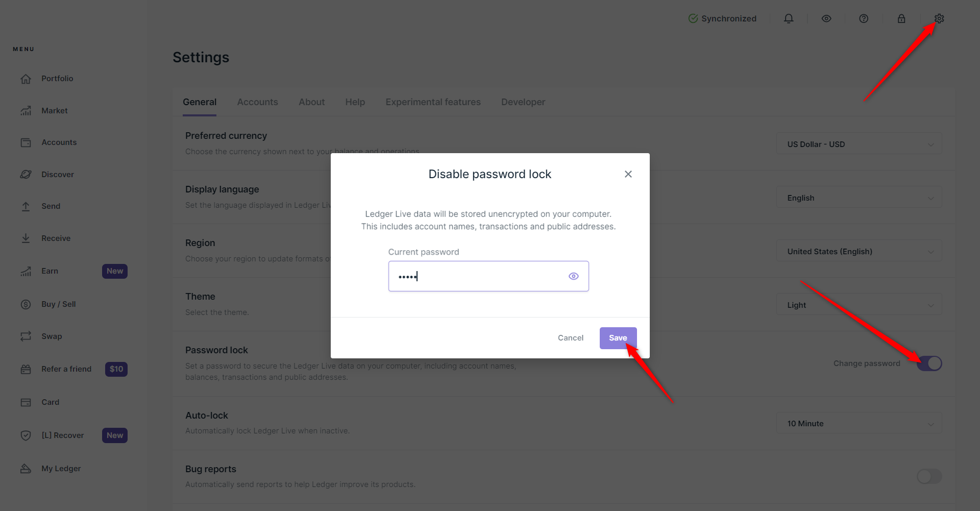Screen dimensions: 980x511
Task: Go to Portfolio in the sidebar
Action: [x=57, y=79]
